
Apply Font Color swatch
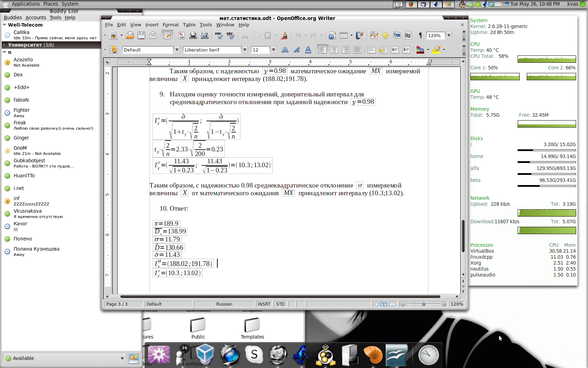click(x=420, y=50)
